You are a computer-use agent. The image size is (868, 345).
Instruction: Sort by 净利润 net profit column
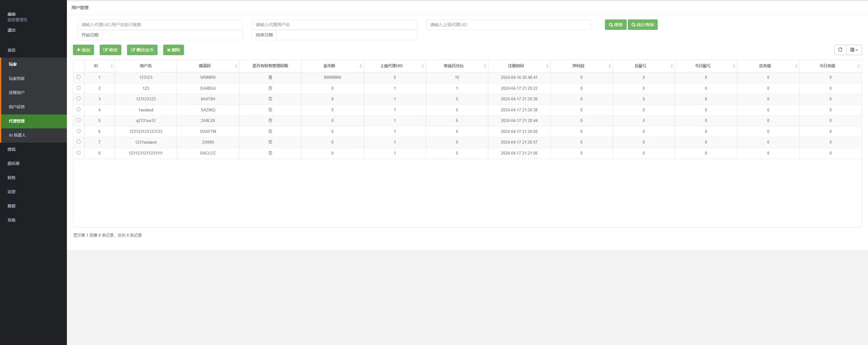pos(581,66)
